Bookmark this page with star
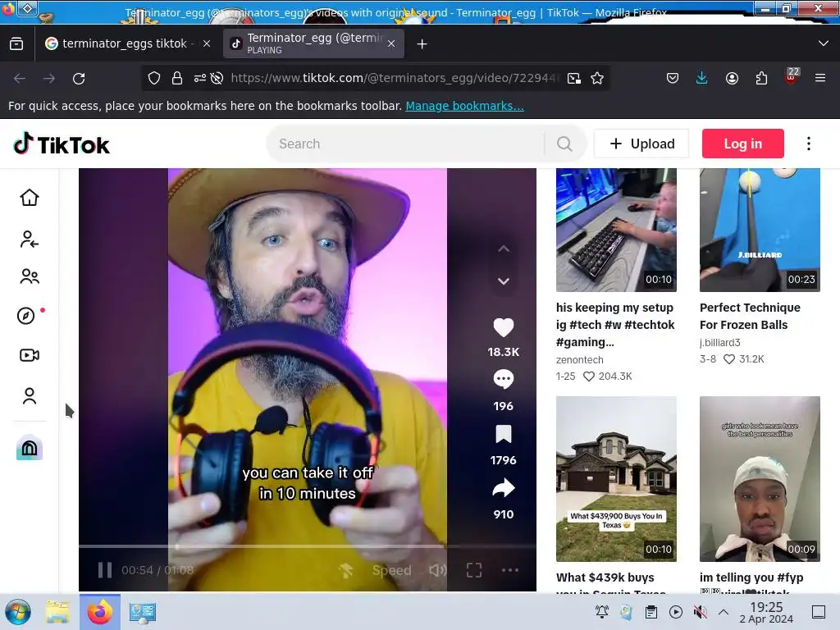The height and width of the screenshot is (630, 840). (x=597, y=78)
